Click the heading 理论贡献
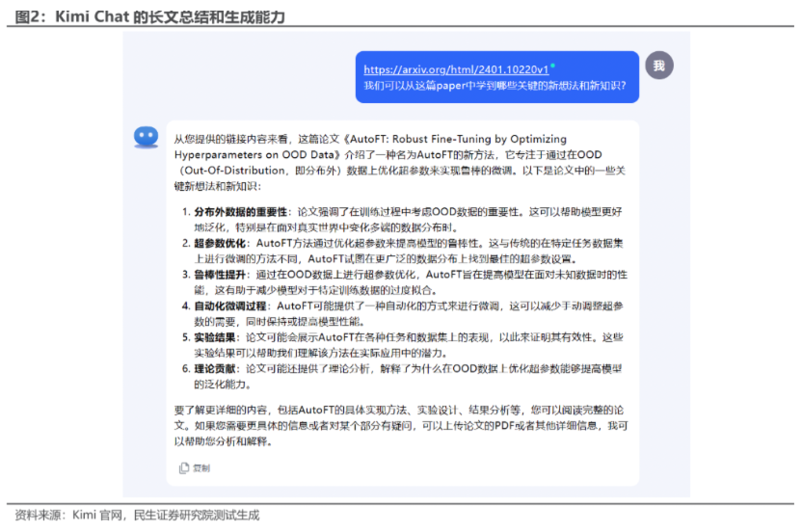802x532 pixels. pyautogui.click(x=215, y=369)
